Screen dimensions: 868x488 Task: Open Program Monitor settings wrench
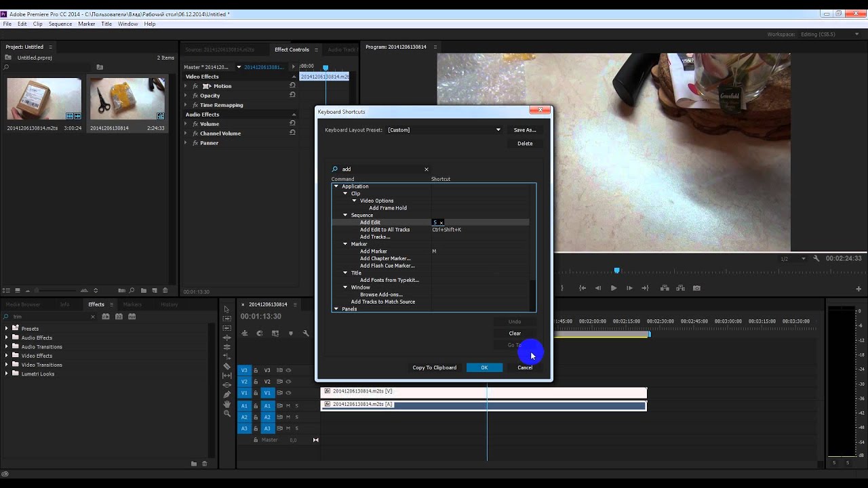pyautogui.click(x=816, y=258)
